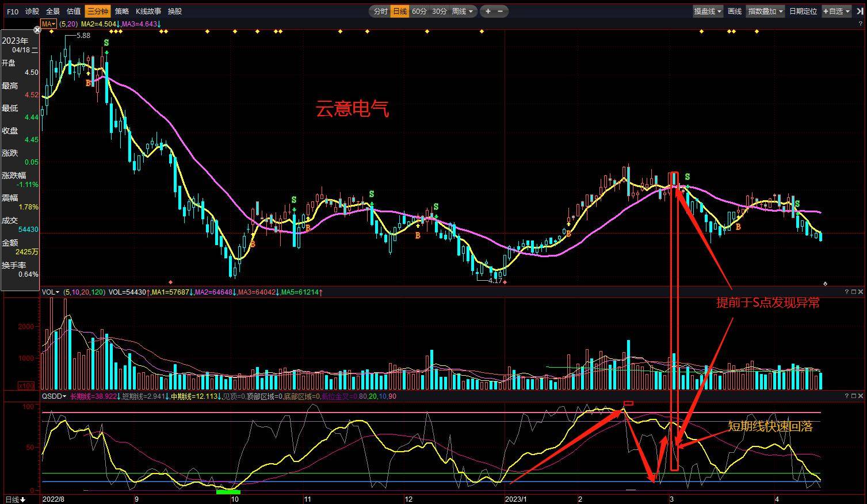
Task: Click the 换手率 0.64% value
Action: (x=28, y=274)
